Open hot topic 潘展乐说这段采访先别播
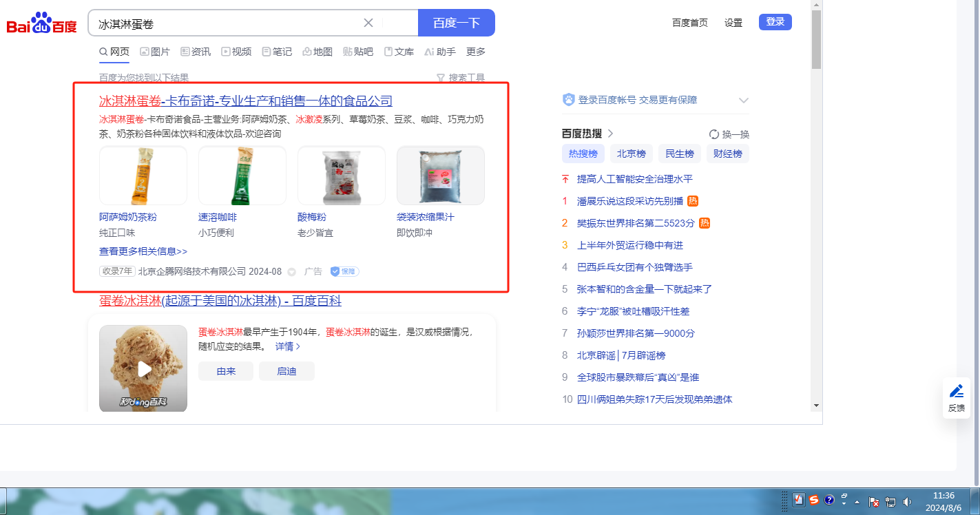The height and width of the screenshot is (515, 980). click(630, 201)
